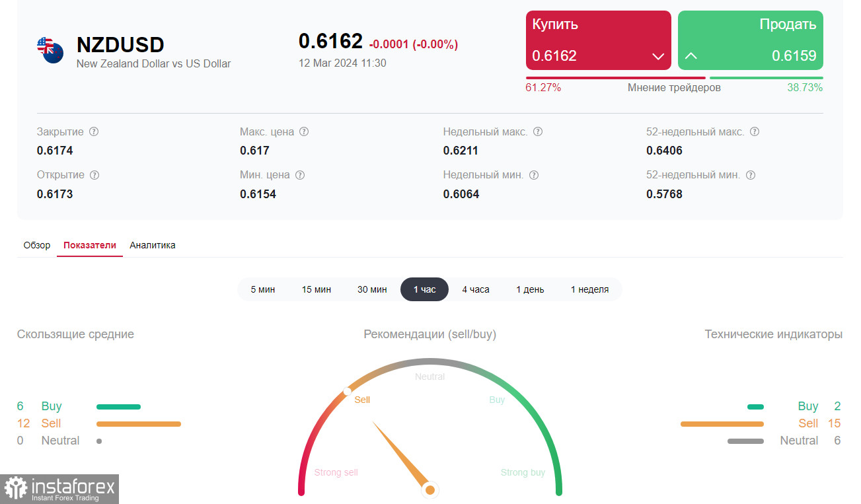Click the NZDUSD symbol title
Screen dimensions: 861x504
[x=120, y=44]
